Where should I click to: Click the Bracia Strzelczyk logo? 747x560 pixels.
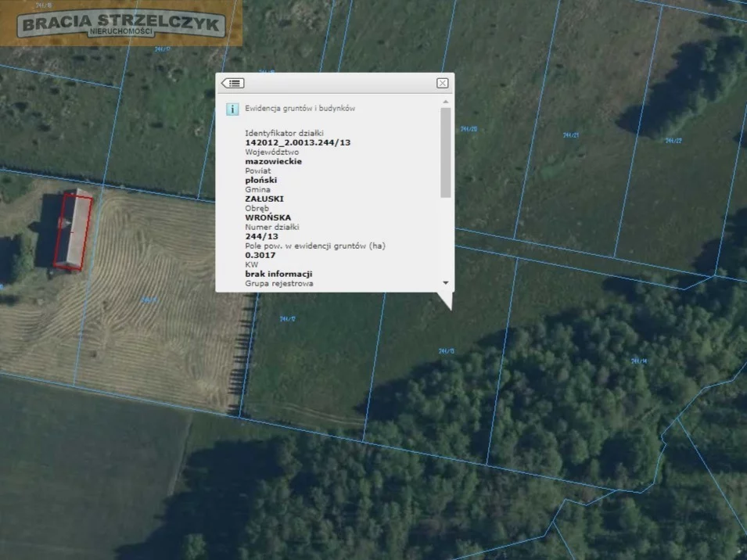(122, 23)
